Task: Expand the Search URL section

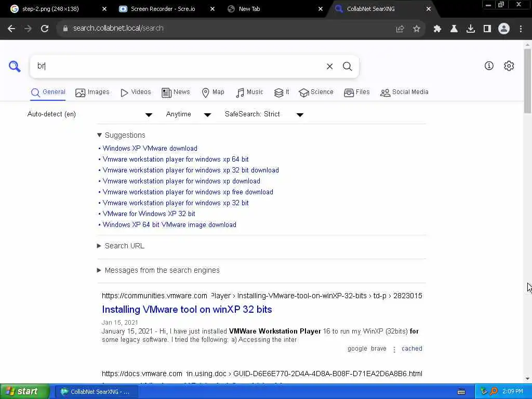Action: (121, 246)
